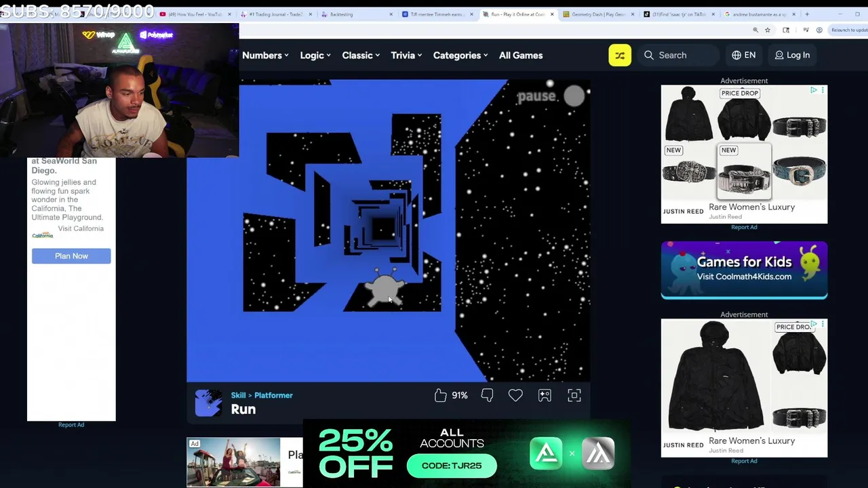
Task: Open the Skill category link
Action: pyautogui.click(x=238, y=395)
